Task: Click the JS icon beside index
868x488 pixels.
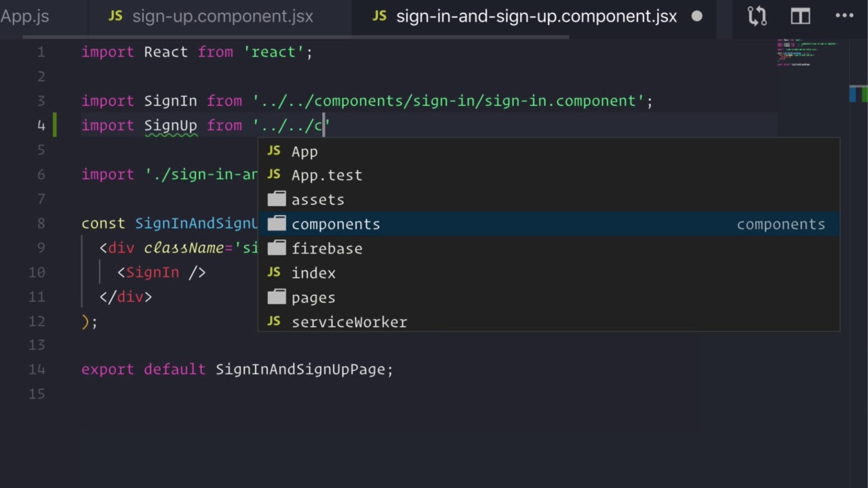Action: [x=274, y=272]
